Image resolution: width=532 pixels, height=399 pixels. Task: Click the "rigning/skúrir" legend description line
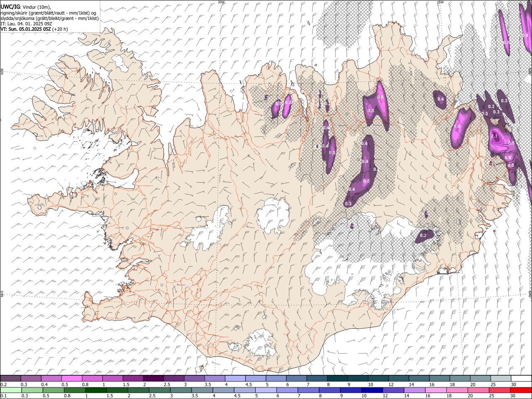point(48,13)
